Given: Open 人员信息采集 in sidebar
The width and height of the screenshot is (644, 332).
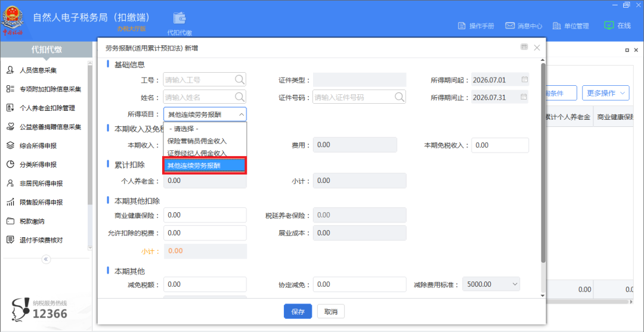Looking at the screenshot, I should pos(38,70).
